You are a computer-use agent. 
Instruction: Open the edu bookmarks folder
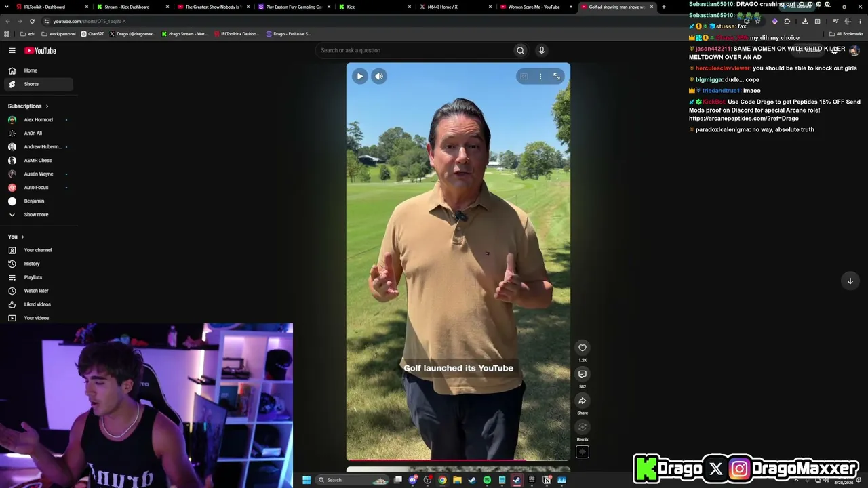pos(28,34)
